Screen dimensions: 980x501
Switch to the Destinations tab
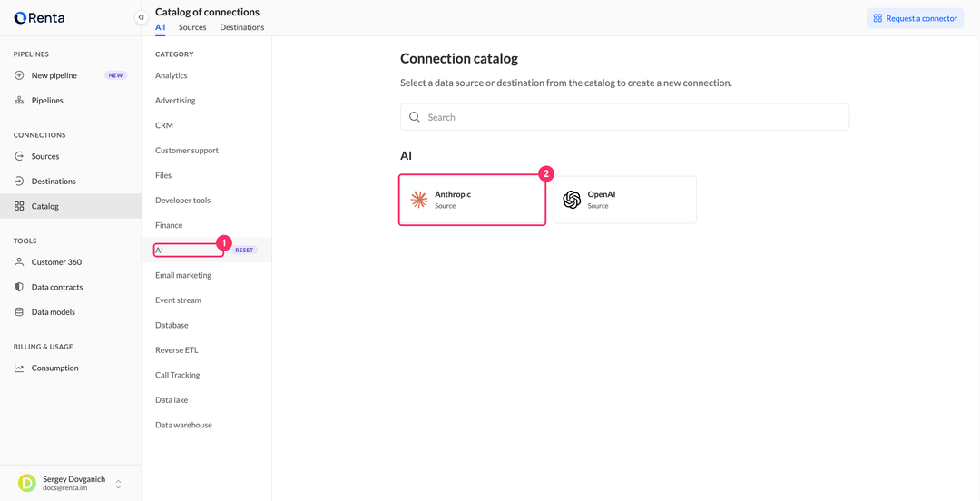click(242, 27)
